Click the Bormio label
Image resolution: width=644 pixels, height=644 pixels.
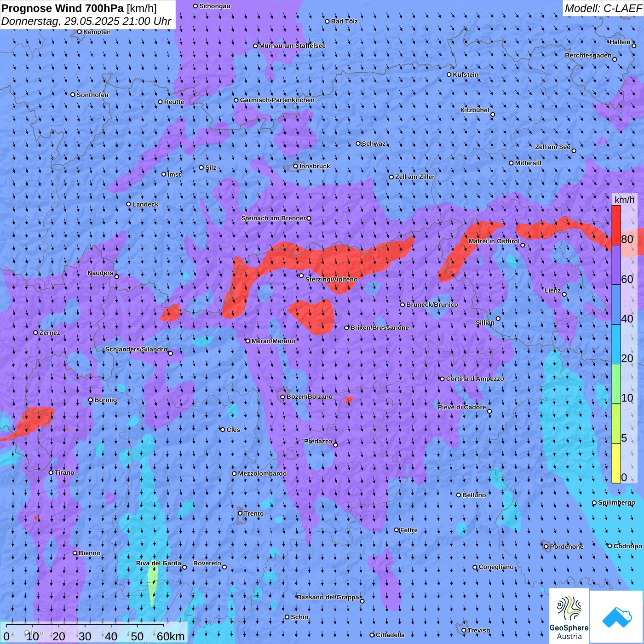pos(106,400)
